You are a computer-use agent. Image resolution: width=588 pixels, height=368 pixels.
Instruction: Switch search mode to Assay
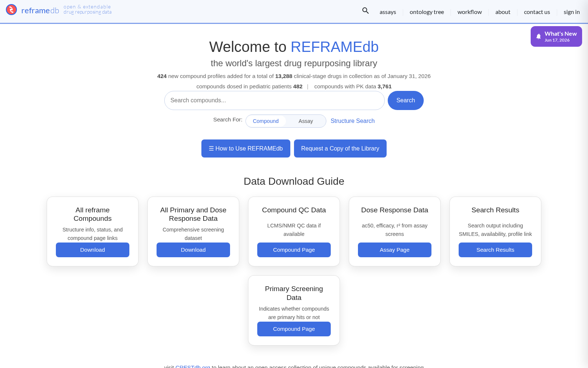pyautogui.click(x=306, y=121)
